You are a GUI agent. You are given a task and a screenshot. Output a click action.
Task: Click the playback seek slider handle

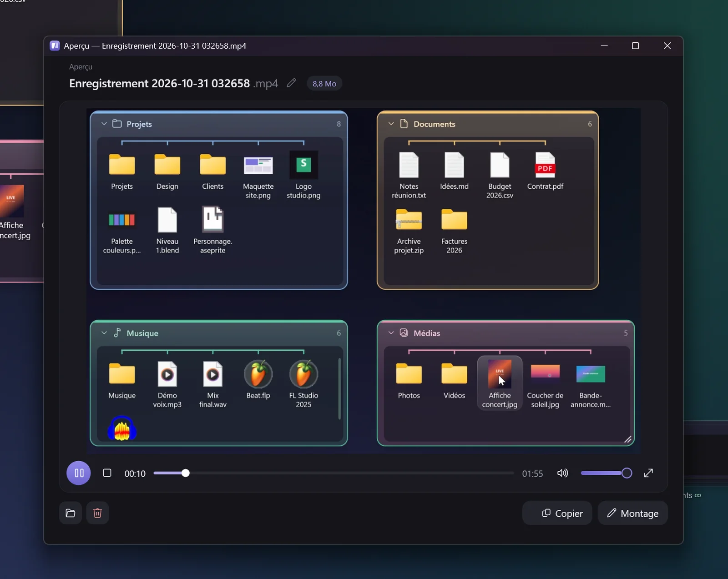coord(185,473)
